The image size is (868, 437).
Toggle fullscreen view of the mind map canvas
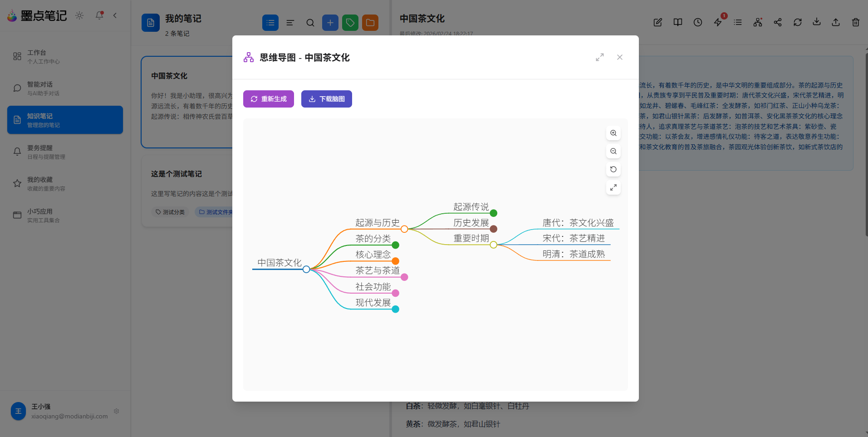point(613,187)
